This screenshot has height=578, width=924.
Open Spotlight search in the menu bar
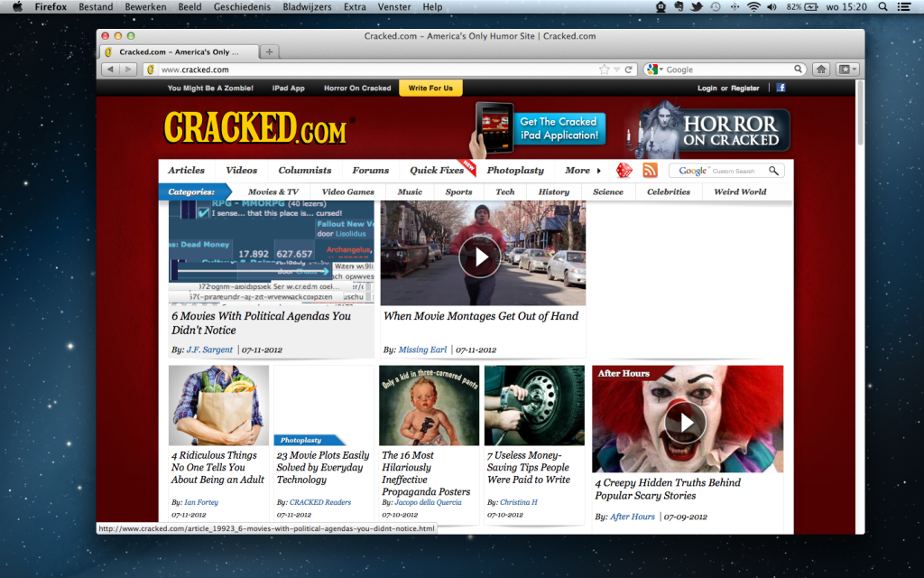coord(882,7)
